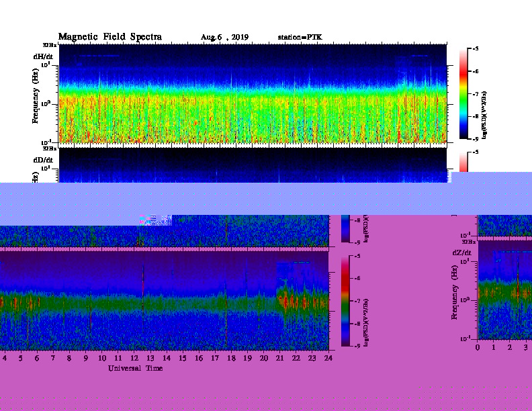The width and height of the screenshot is (532, 411).
Task: Click hour 15 on the time axis
Action: tap(183, 358)
